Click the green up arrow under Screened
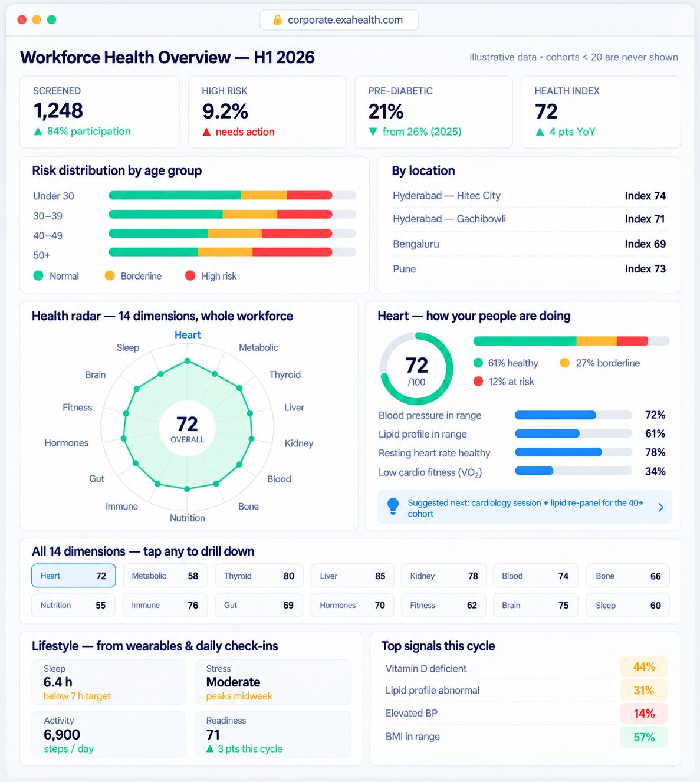Viewport: 700px width, 782px height. click(38, 132)
